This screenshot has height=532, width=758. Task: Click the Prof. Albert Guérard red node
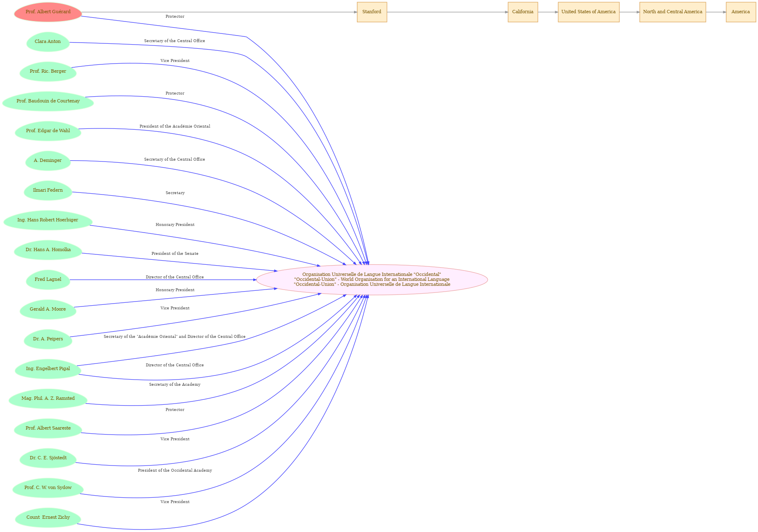(48, 12)
